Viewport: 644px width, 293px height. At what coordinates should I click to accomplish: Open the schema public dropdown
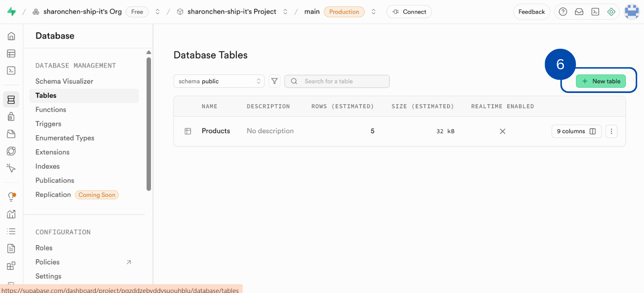pyautogui.click(x=219, y=81)
